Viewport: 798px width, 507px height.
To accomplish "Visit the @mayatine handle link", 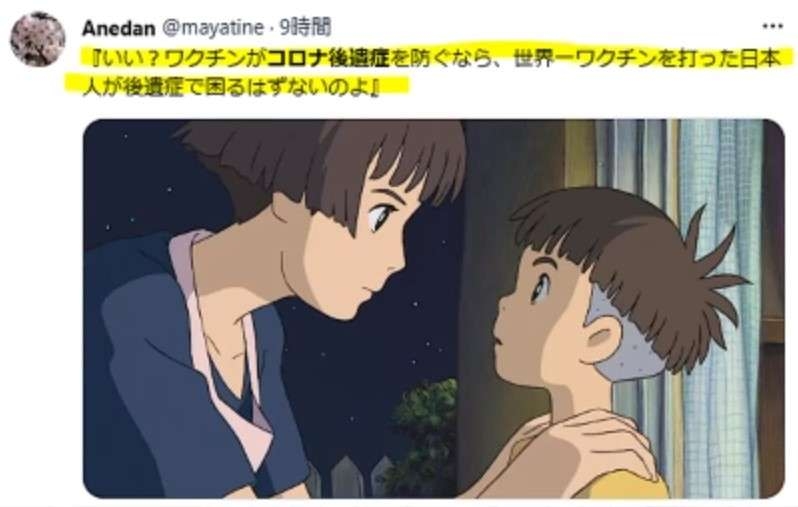I will coord(212,27).
